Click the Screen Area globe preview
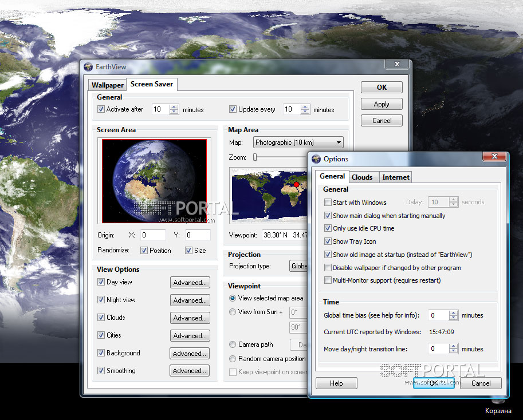The width and height of the screenshot is (523, 420). pos(155,181)
